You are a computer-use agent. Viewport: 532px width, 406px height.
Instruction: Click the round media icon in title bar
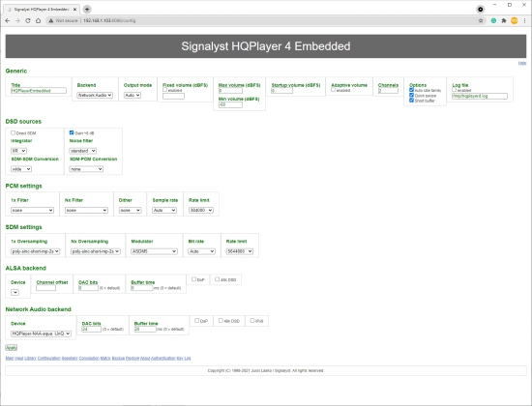coord(481,9)
